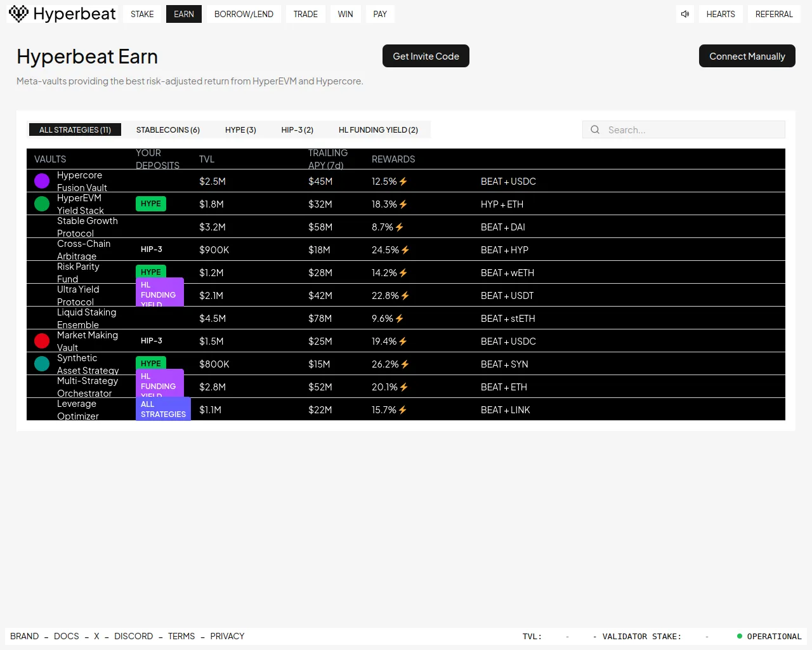
Task: Click the Hyperbeat heart logo icon
Action: click(19, 13)
